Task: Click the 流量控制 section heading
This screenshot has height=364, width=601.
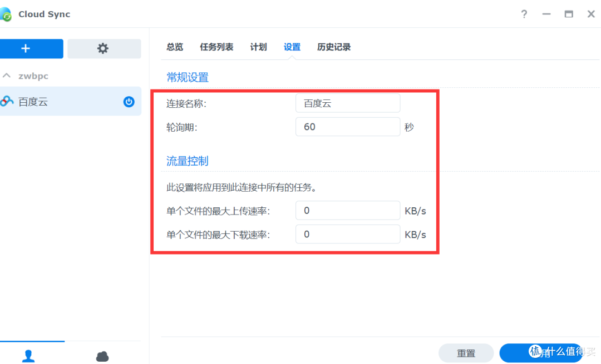Action: click(188, 161)
